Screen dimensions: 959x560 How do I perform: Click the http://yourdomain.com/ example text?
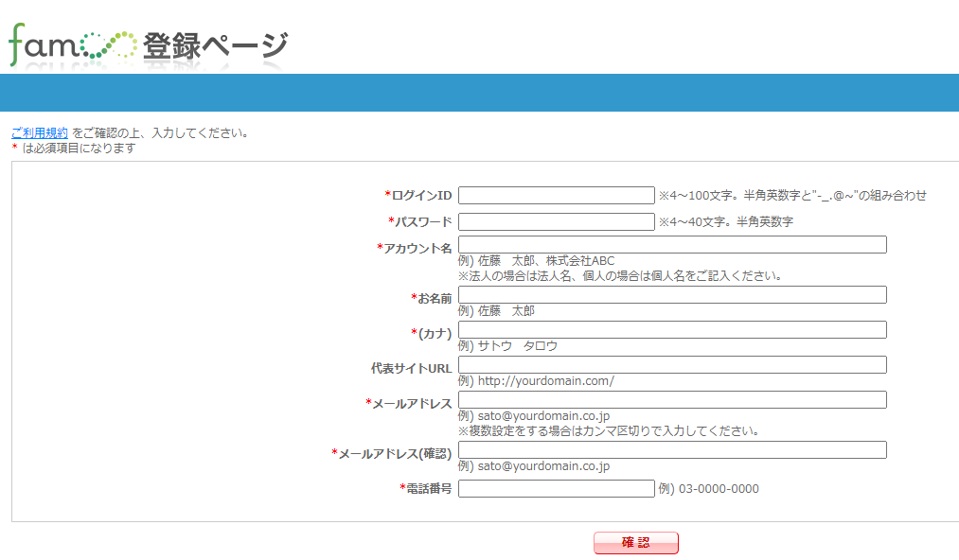point(546,381)
